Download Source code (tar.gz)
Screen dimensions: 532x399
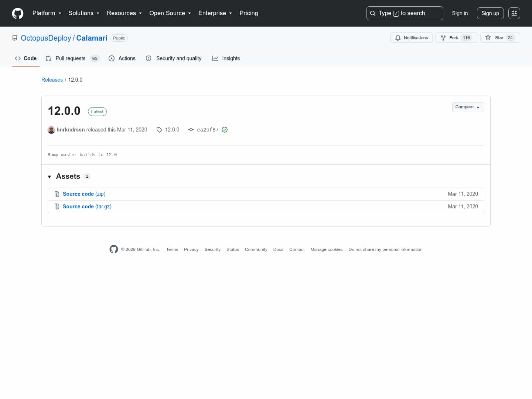tap(87, 207)
